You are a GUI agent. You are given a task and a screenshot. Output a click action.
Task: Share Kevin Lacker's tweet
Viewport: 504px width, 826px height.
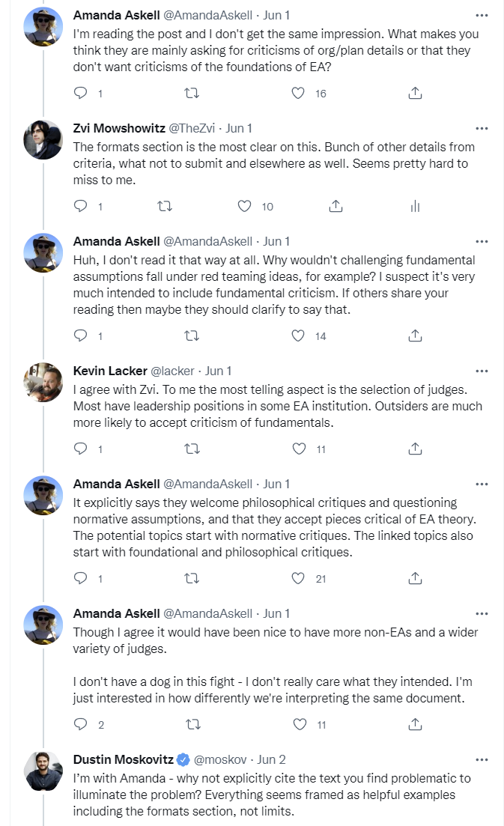click(416, 449)
